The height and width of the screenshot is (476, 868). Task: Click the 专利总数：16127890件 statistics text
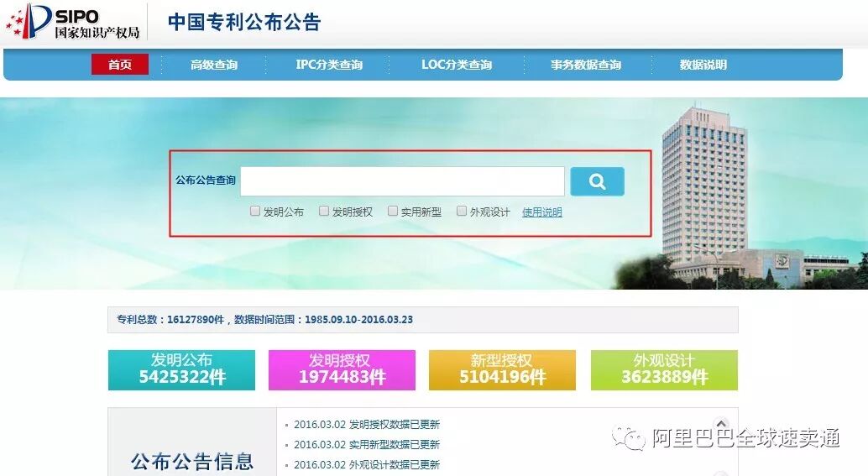tap(170, 319)
